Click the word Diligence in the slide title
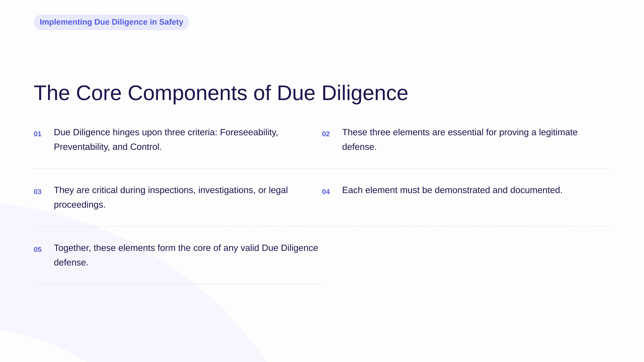The image size is (644, 362). pyautogui.click(x=365, y=94)
